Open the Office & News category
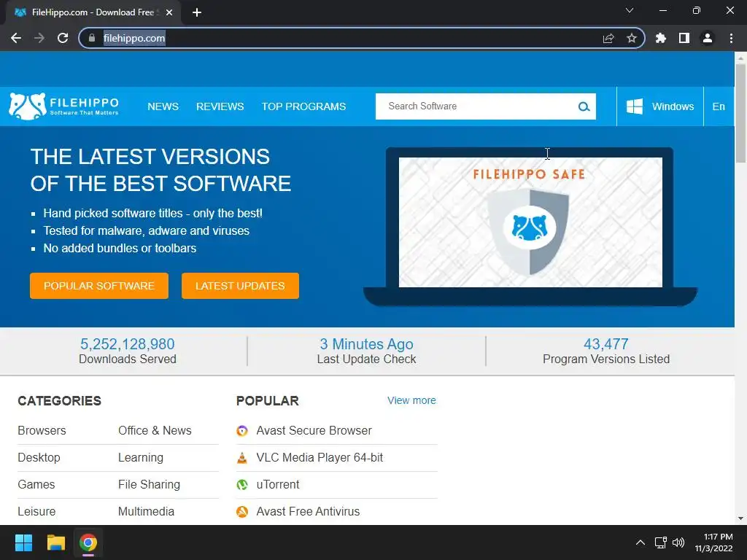The height and width of the screenshot is (560, 747). [155, 430]
